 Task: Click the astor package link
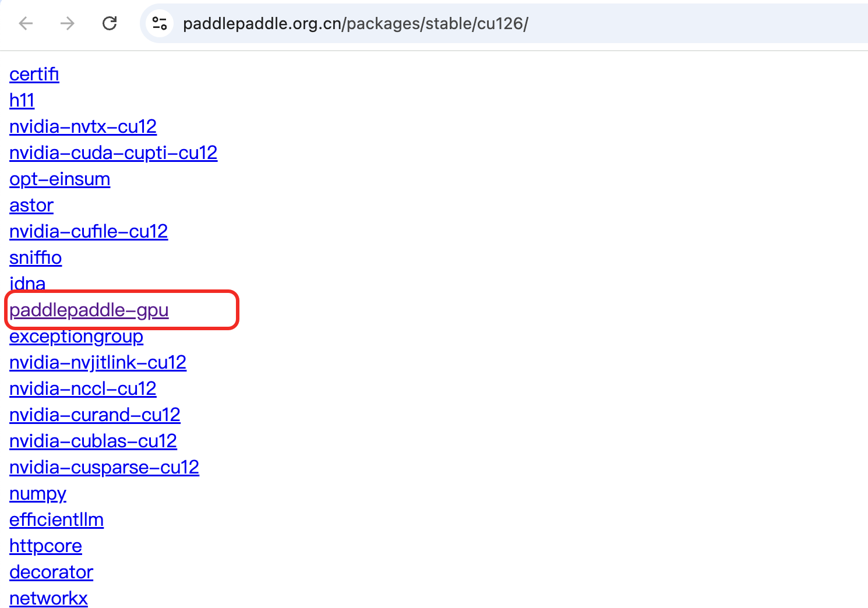point(31,206)
